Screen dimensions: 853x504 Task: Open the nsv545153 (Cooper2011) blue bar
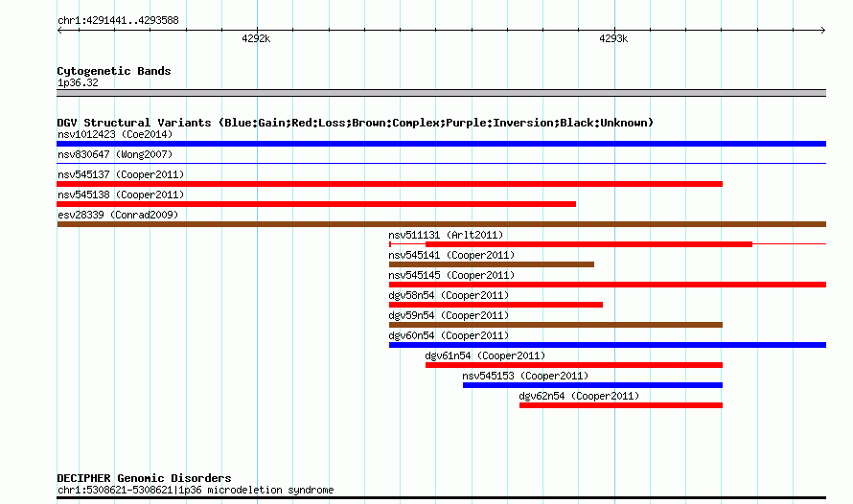tap(593, 385)
